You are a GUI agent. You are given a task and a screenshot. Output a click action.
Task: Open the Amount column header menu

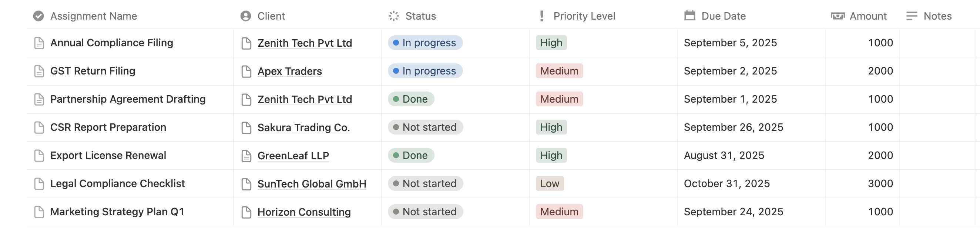pos(867,16)
